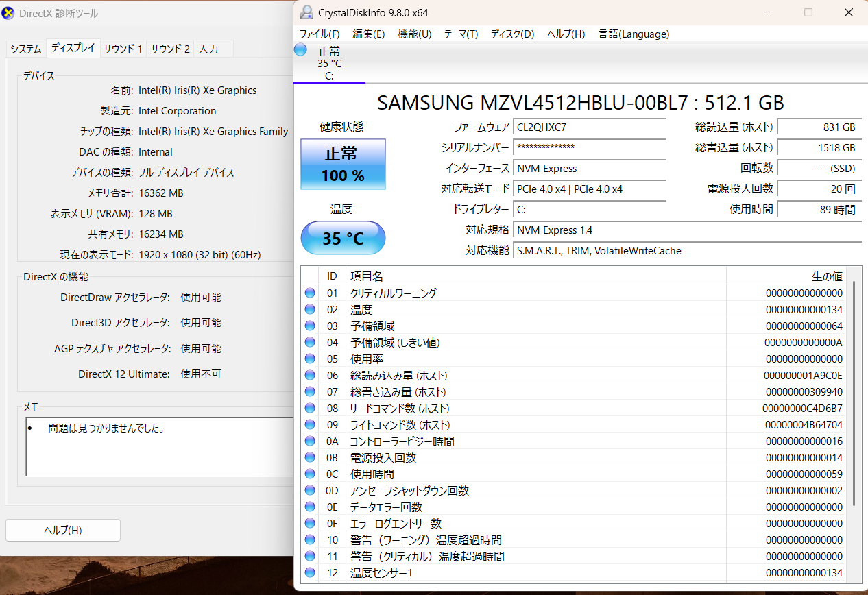The width and height of the screenshot is (868, 595).
Task: Click status orb for ID 02 温度
Action: [x=310, y=309]
